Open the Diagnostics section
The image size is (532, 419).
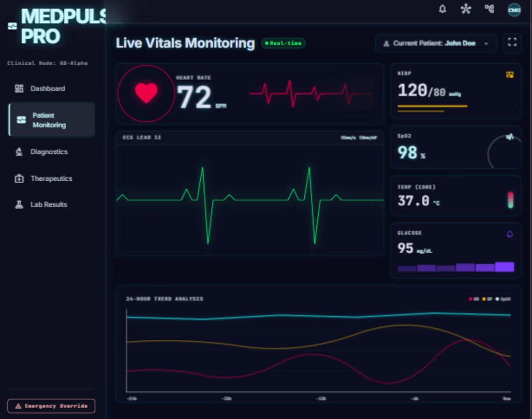pos(51,152)
